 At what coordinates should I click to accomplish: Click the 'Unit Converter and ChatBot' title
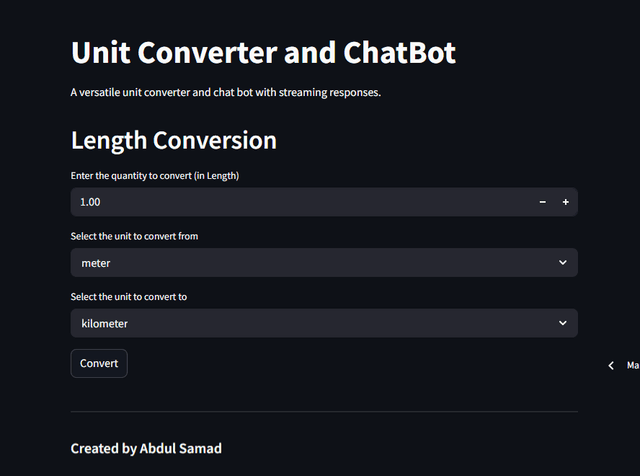(x=263, y=52)
